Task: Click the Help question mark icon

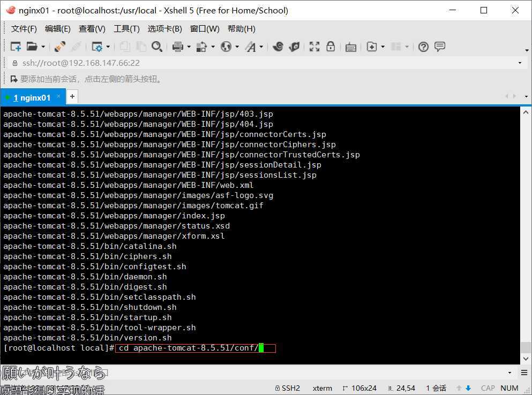Action: [423, 47]
